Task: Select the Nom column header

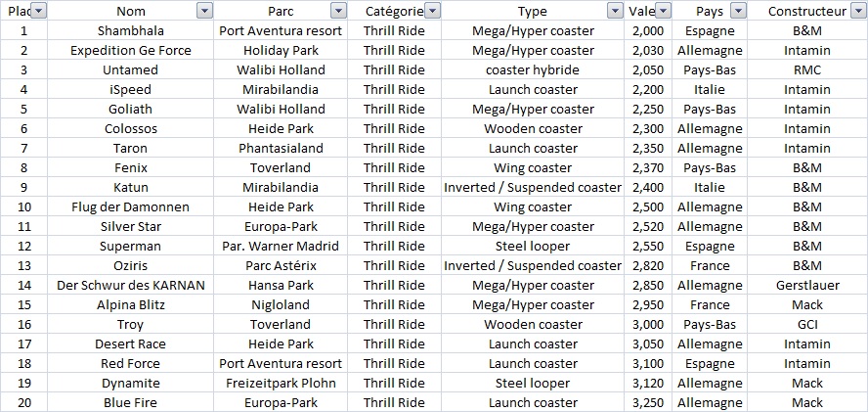Action: [x=131, y=11]
